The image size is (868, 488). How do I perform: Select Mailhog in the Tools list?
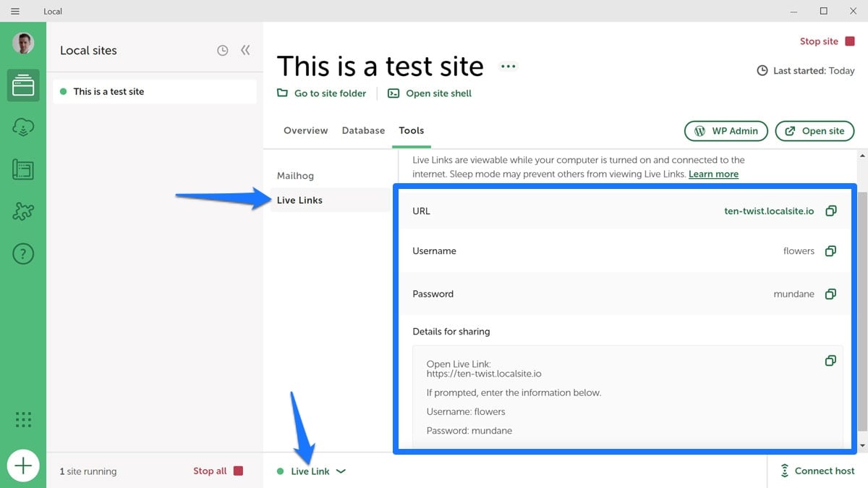point(295,176)
